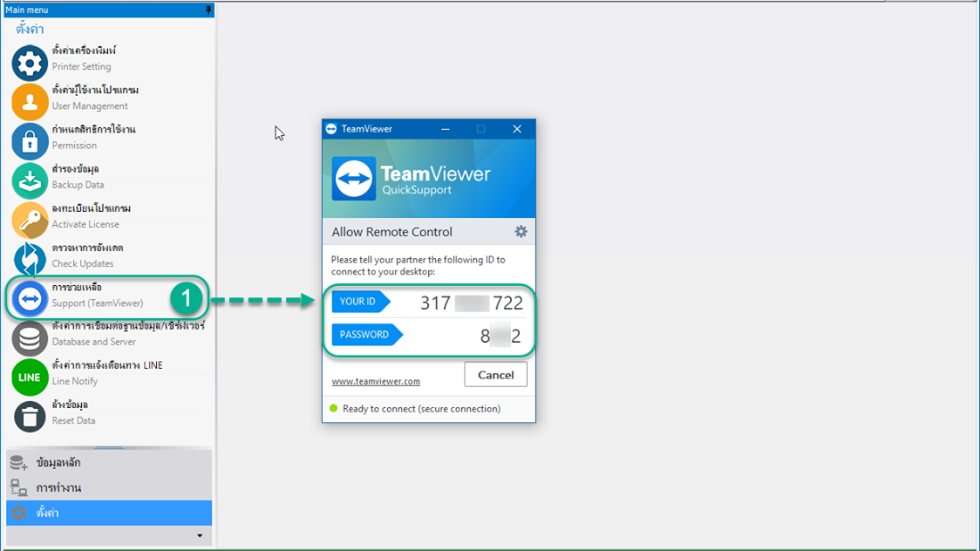Launch Support (TeamViewer) icon

pos(30,299)
